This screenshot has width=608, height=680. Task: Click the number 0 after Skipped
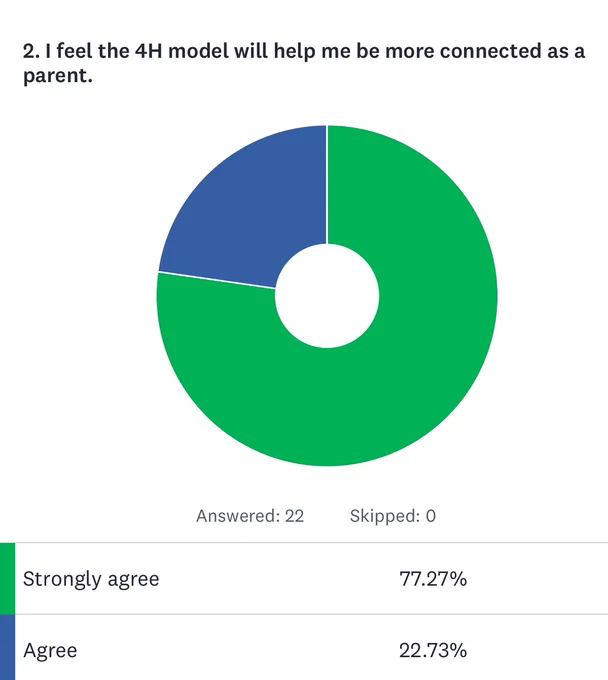click(x=431, y=516)
